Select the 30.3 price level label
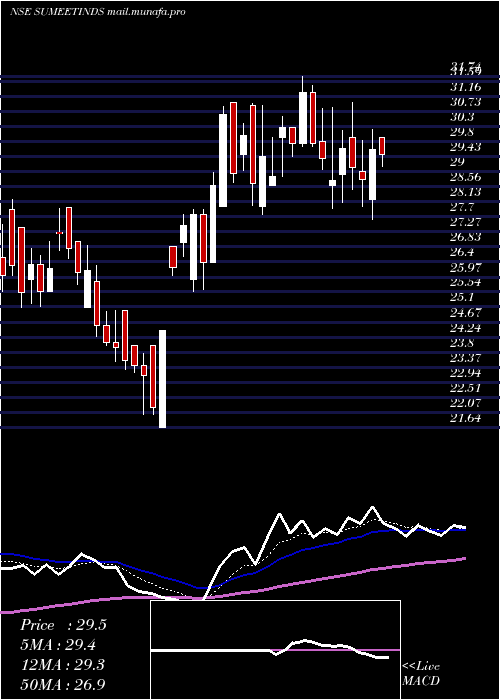 pos(463,117)
